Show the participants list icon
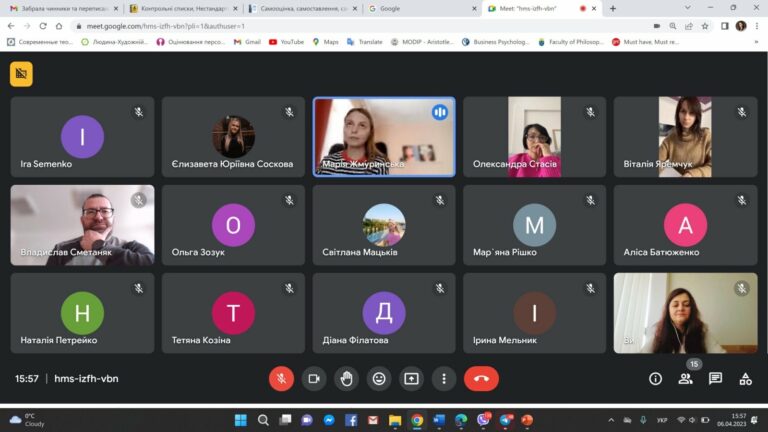This screenshot has height=432, width=768. click(x=685, y=379)
